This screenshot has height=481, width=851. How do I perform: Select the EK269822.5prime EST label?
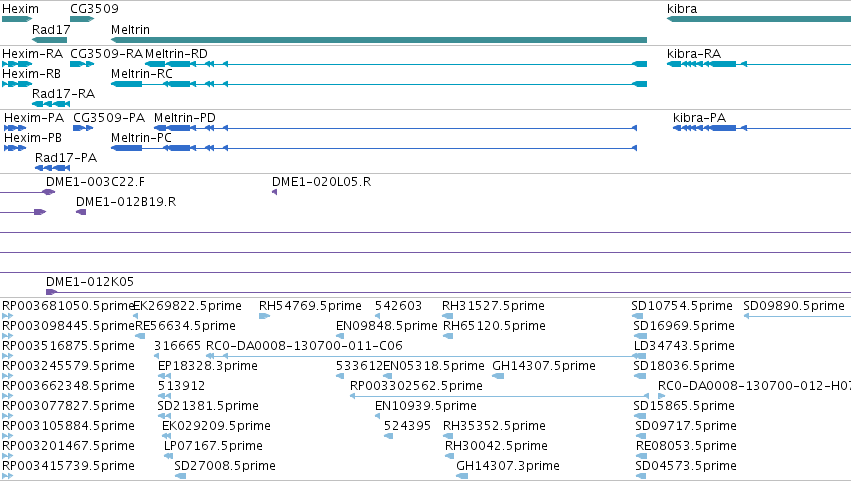(x=187, y=306)
